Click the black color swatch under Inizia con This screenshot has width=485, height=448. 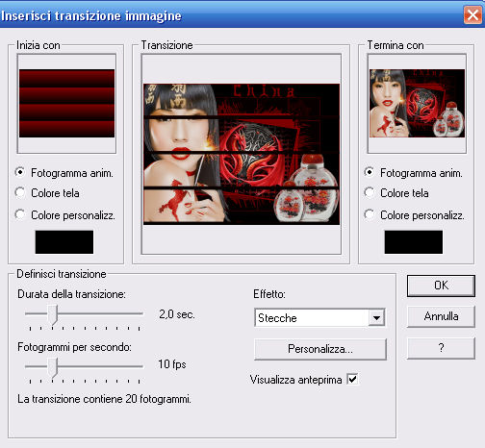(64, 242)
